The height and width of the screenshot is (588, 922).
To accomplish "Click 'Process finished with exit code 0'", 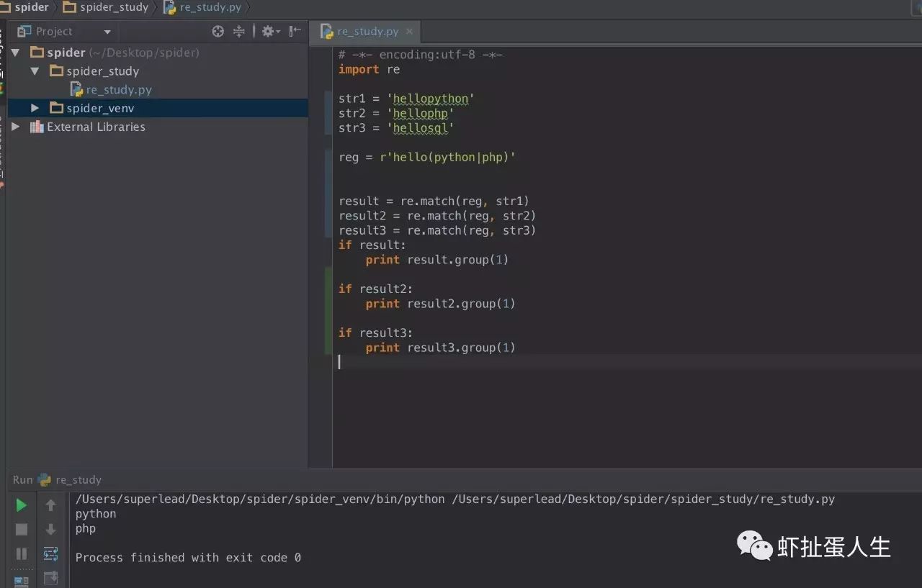I will click(188, 558).
